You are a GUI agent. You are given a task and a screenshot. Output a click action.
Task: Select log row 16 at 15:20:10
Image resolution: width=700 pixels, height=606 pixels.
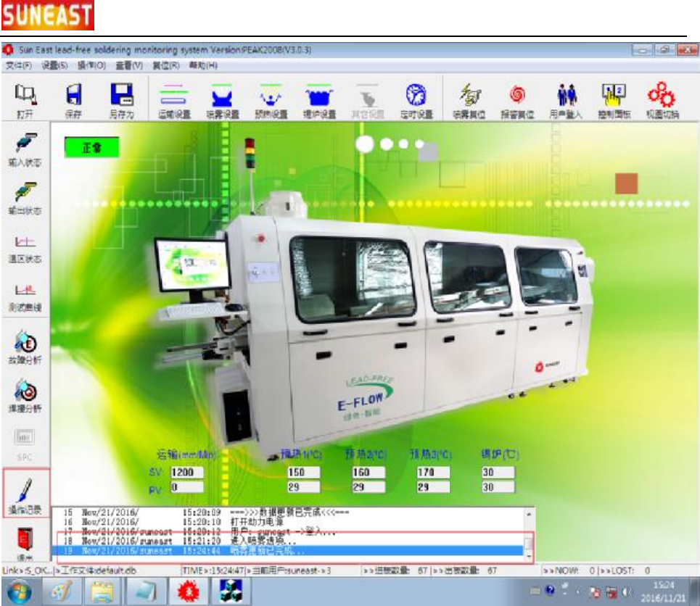(x=289, y=522)
